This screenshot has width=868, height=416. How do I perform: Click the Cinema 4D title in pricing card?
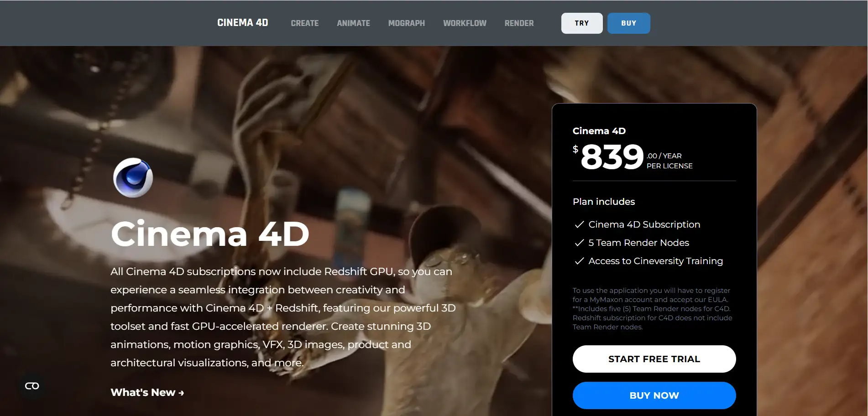pos(599,131)
